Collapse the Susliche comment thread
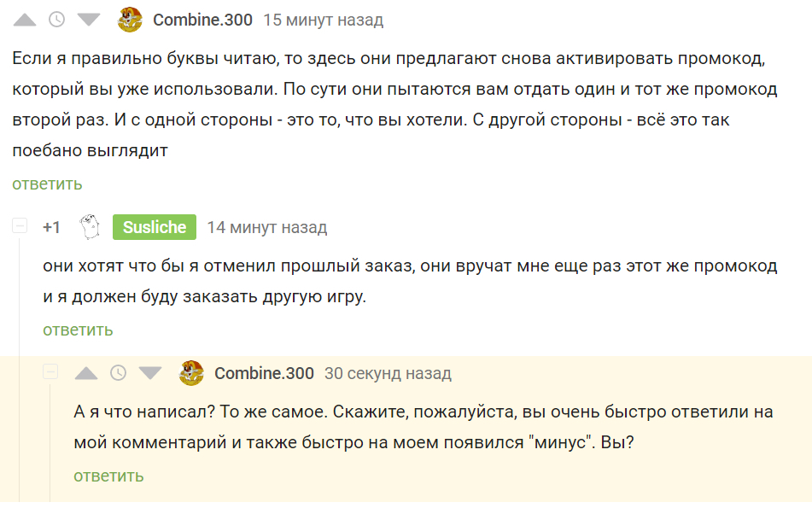The height and width of the screenshot is (508, 812). click(20, 227)
